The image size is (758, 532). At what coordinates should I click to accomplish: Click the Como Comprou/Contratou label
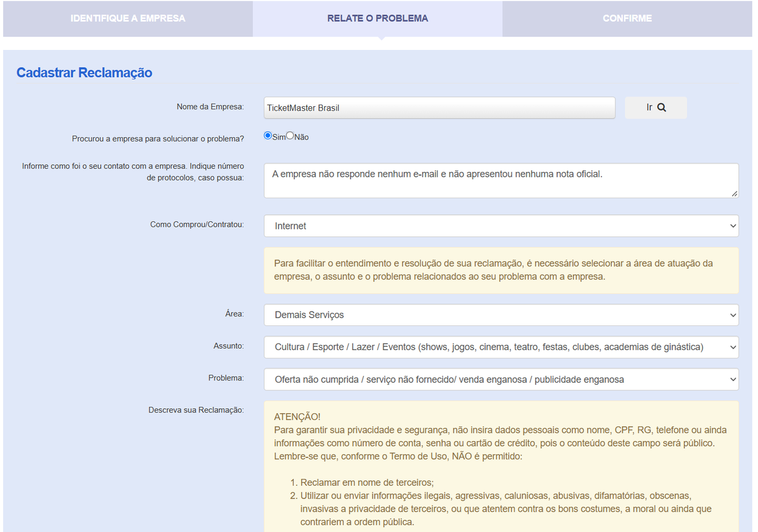[197, 224]
